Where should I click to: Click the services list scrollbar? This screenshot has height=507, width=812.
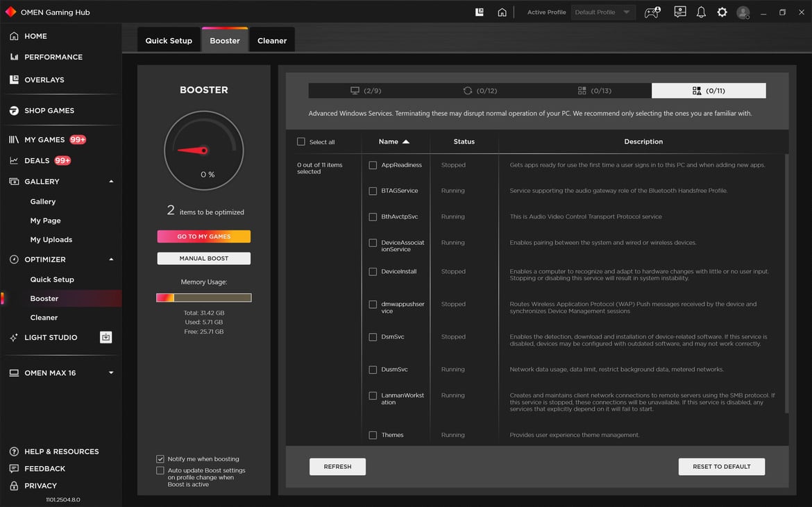786,284
